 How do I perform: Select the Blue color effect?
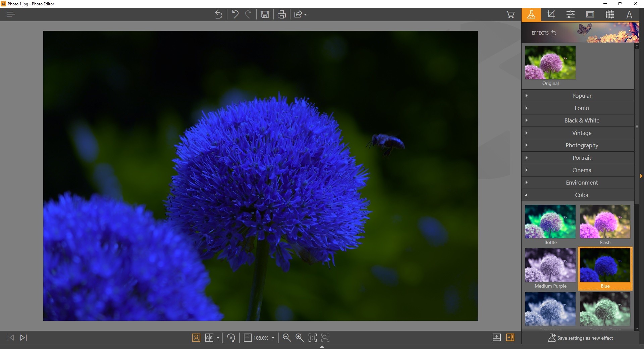605,268
